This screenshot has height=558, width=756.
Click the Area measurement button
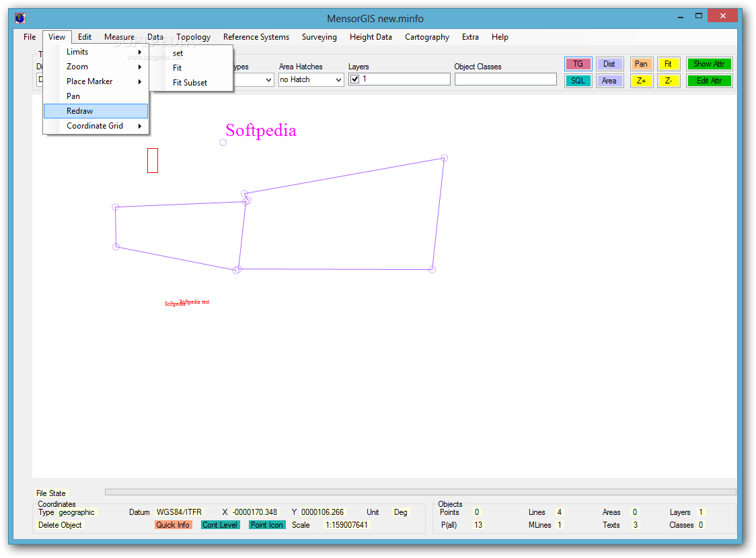point(609,81)
